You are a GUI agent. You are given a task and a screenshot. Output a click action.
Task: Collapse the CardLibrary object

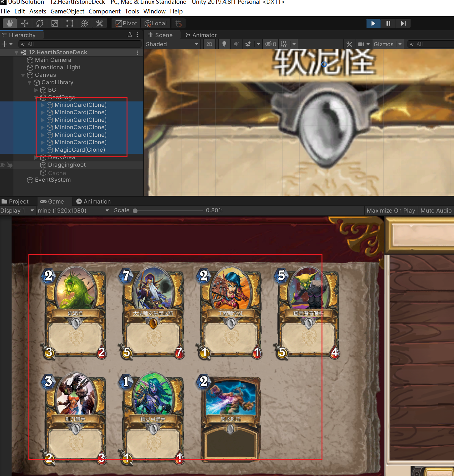coord(29,83)
